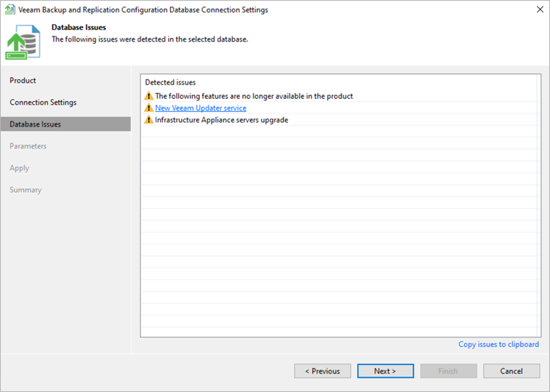Click the 'Database Issues' heading text
550x392 pixels.
point(79,28)
